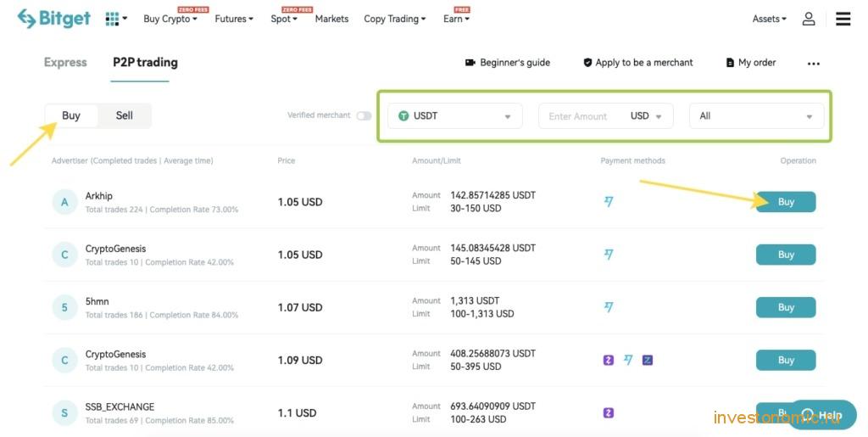Image resolution: width=868 pixels, height=437 pixels.
Task: Click the 5hmn advertiser avatar
Action: tap(64, 307)
